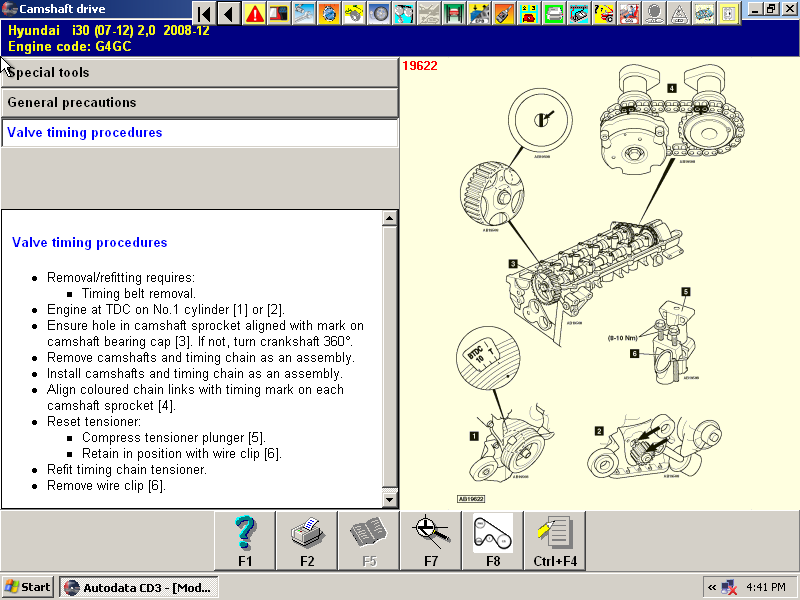
Task: Open the yellow engine timing belt toolbar icon
Action: (354, 13)
